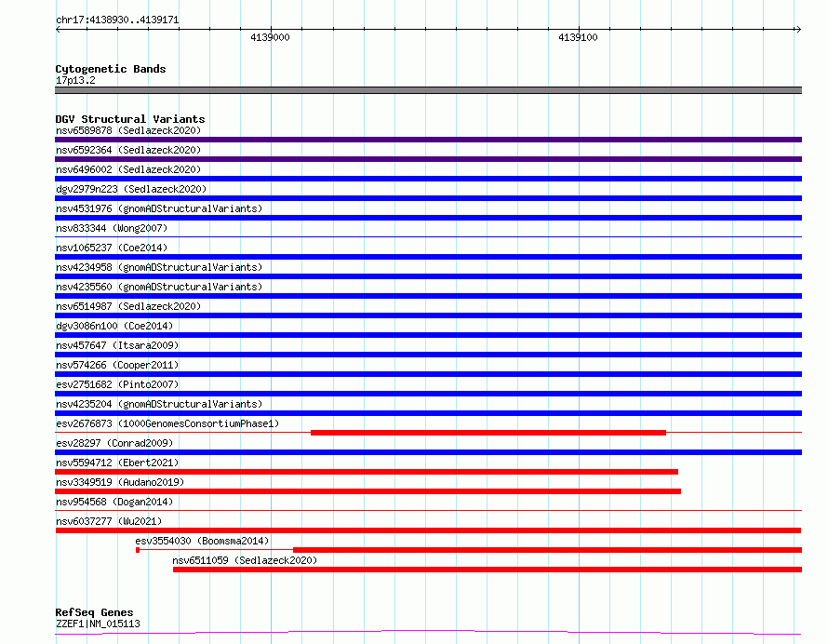Image resolution: width=828 pixels, height=644 pixels.
Task: Click the 4139100 ruler position label
Action: pyautogui.click(x=578, y=37)
